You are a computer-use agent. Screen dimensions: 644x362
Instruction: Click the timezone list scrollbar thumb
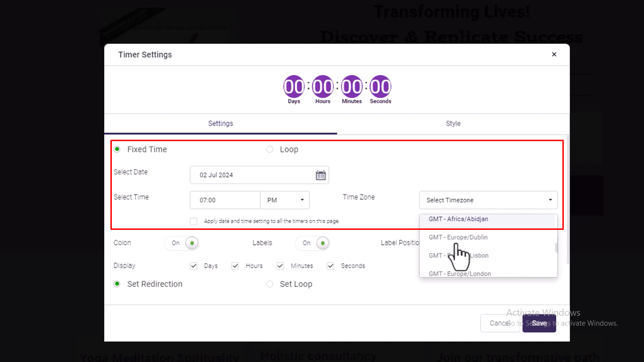(556, 248)
